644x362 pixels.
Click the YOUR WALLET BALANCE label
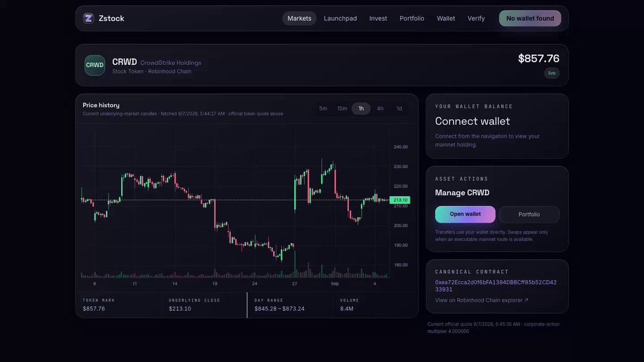(x=474, y=107)
